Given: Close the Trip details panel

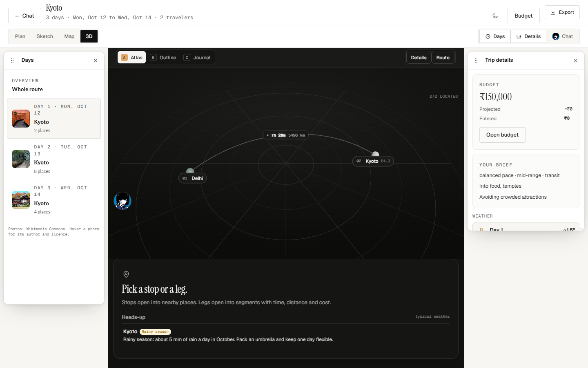Looking at the screenshot, I should (576, 61).
